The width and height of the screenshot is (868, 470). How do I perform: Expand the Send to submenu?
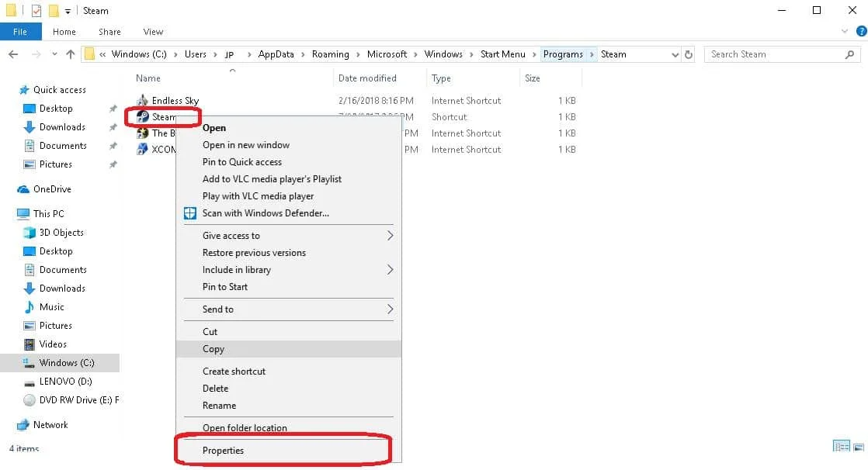tap(220, 309)
